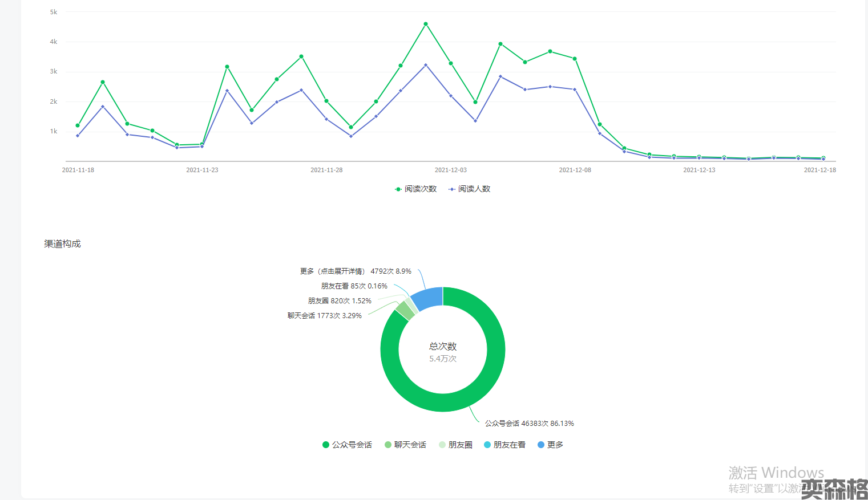Image resolution: width=868 pixels, height=500 pixels.
Task: Click the 总次数 5.4万次 donut center
Action: pyautogui.click(x=443, y=352)
